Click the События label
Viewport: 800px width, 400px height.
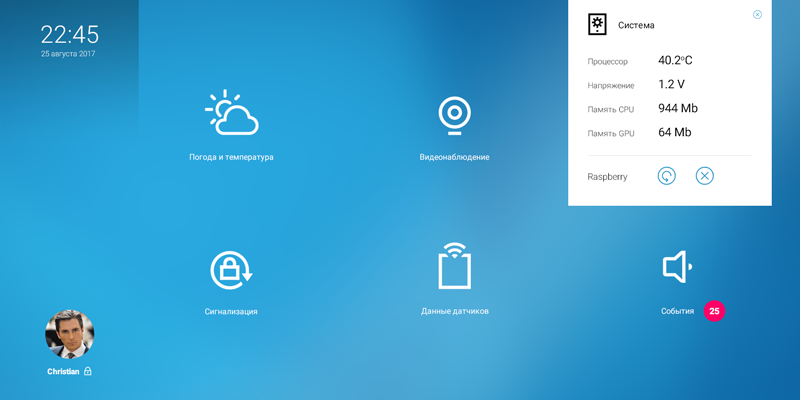tap(678, 311)
